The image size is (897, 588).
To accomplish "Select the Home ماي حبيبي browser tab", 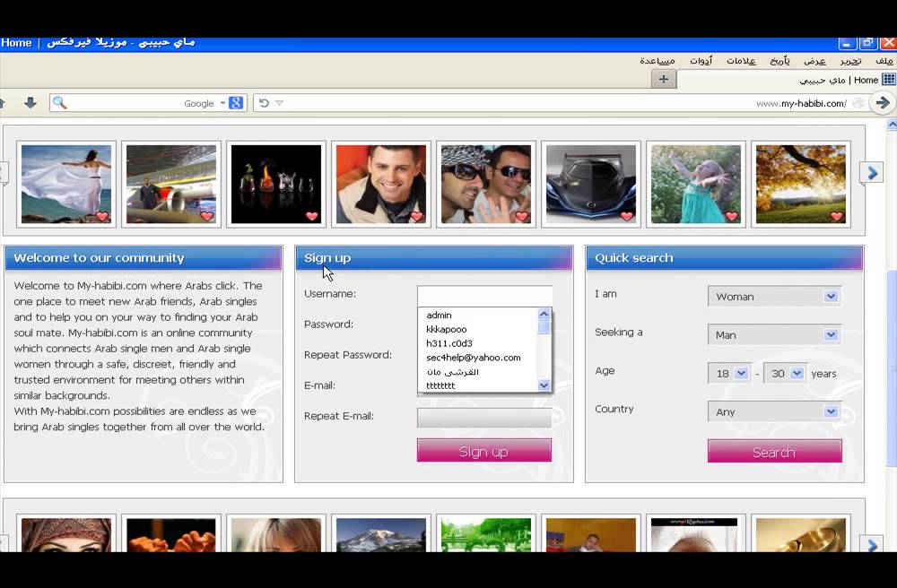I will tap(787, 80).
